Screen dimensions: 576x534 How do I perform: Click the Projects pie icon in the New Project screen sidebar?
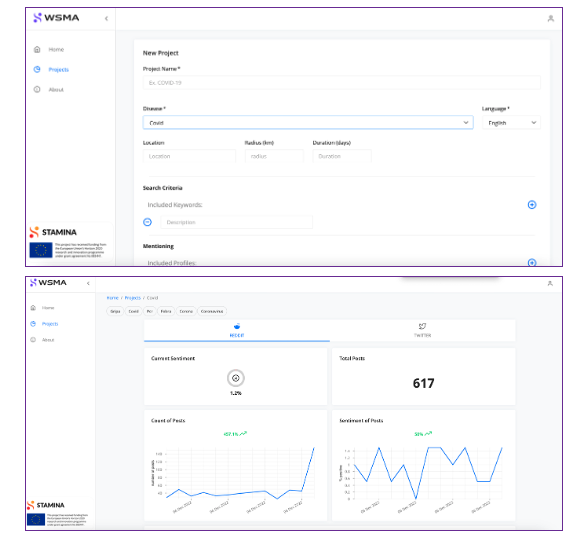point(37,69)
